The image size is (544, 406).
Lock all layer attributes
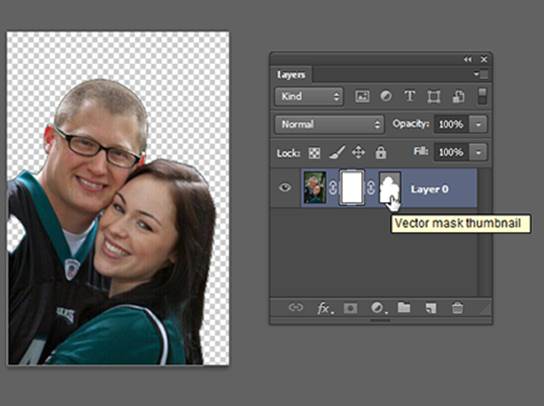(x=381, y=152)
